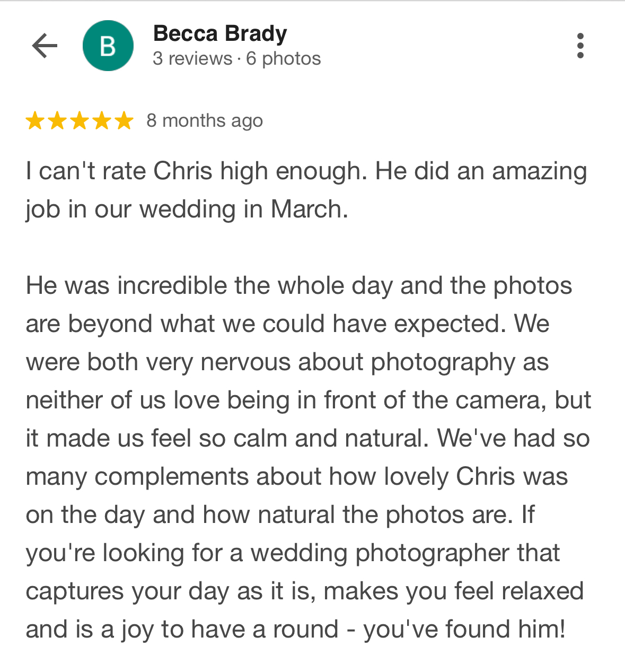Click the "8 months ago" timestamp

(205, 121)
